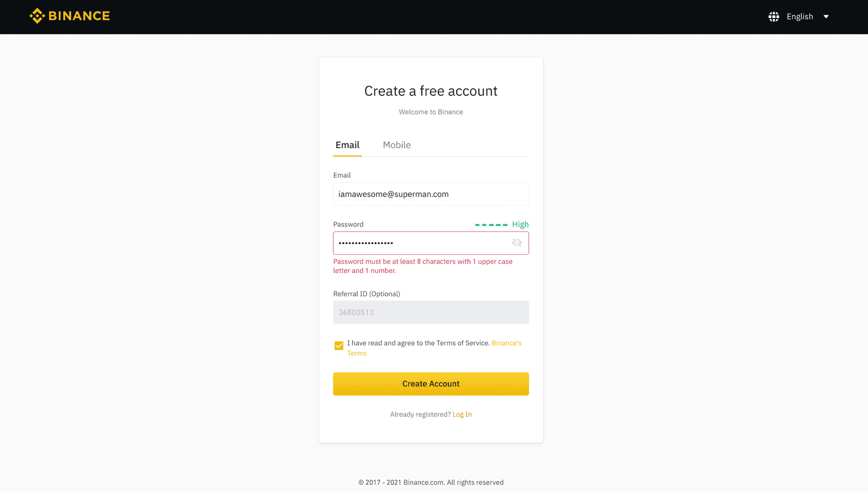
Task: Open the Binance's Terms link
Action: coord(506,343)
